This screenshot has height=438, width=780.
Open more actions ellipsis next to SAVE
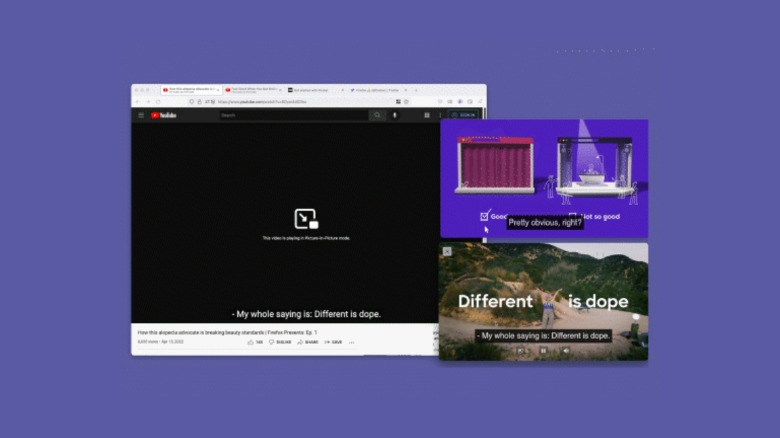pyautogui.click(x=352, y=342)
